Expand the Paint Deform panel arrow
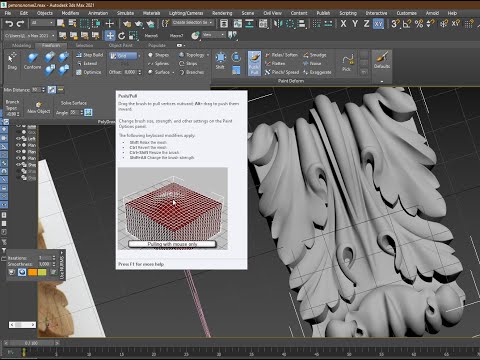This screenshot has height=360, width=480. pyautogui.click(x=382, y=81)
